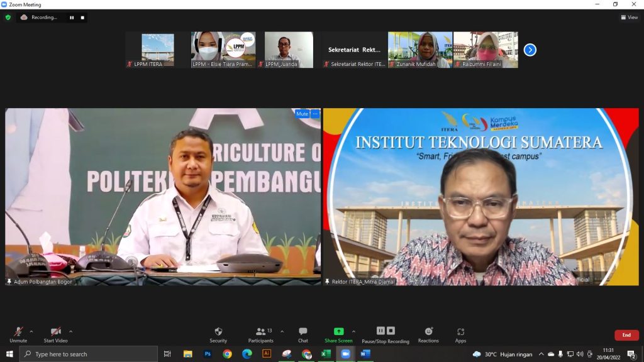Click the volume icon in system tray

pos(579,354)
